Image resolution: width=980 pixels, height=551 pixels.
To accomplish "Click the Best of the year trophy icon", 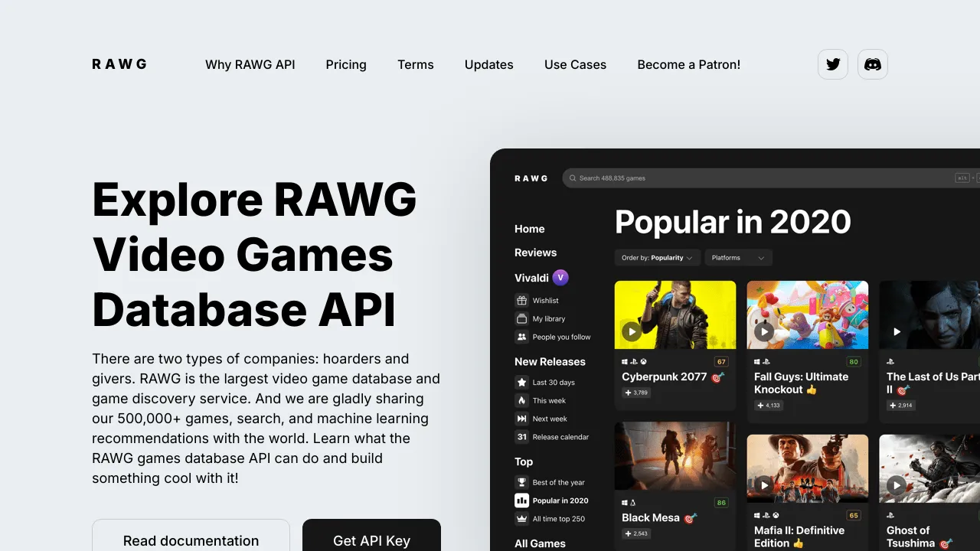I will (521, 482).
